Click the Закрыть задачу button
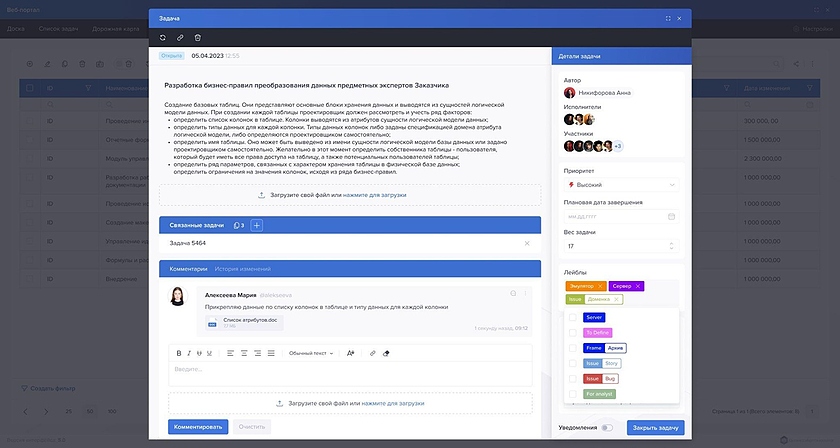840x448 pixels. click(x=655, y=428)
